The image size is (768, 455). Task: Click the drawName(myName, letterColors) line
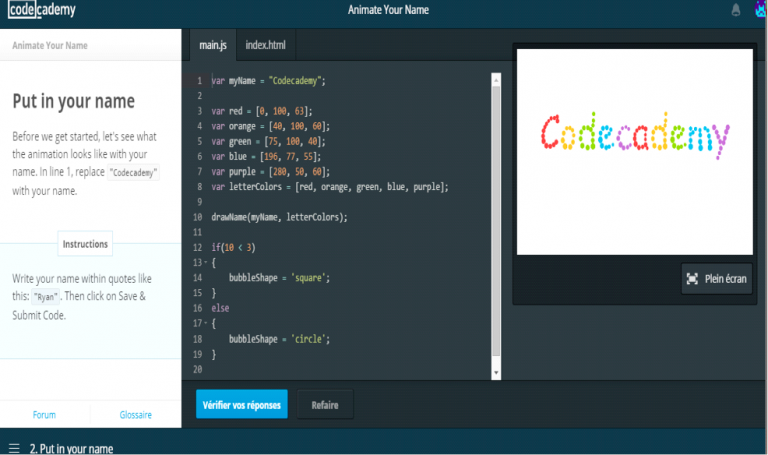pos(279,217)
